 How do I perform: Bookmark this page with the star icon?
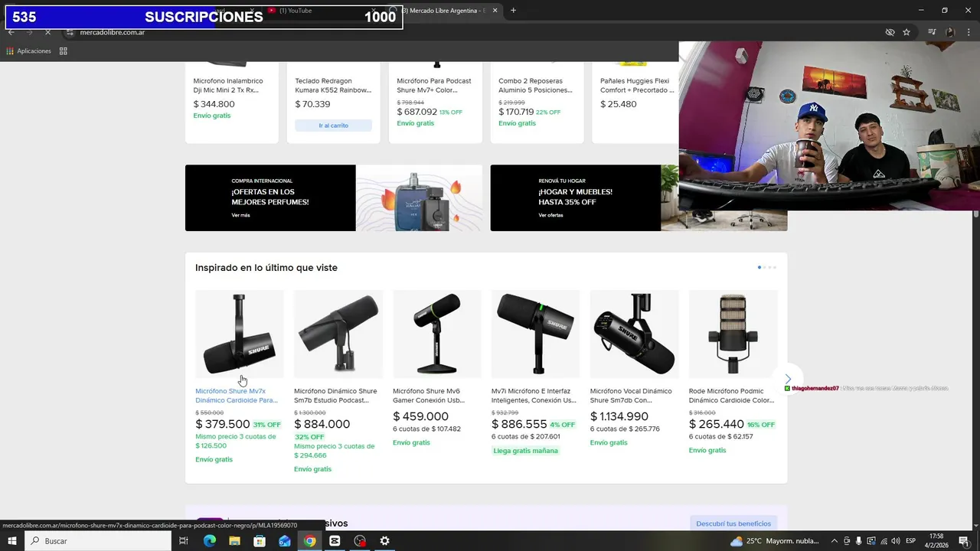[906, 32]
